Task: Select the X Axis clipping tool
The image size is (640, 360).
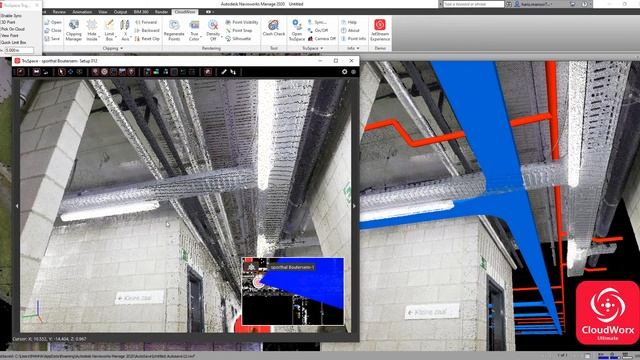Action: (x=125, y=30)
